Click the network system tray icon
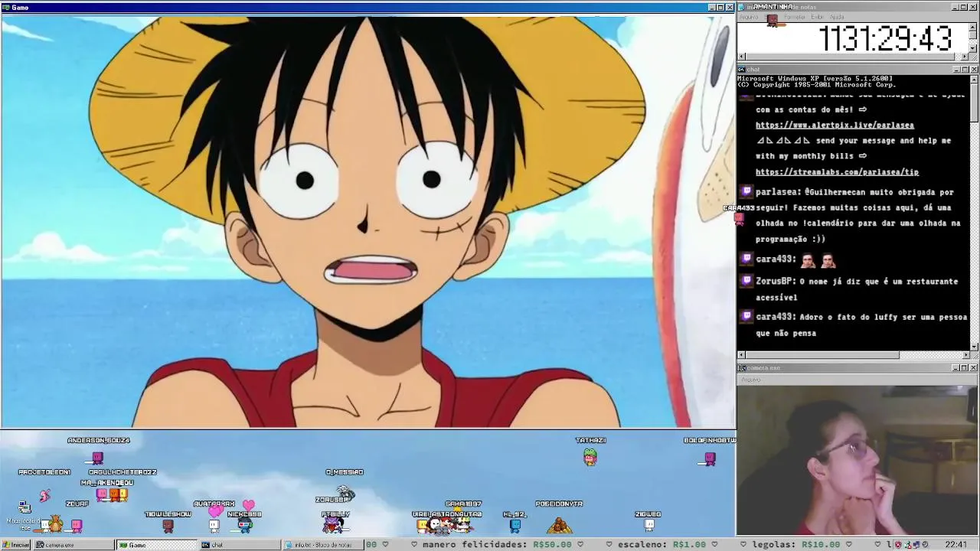980x551 pixels. click(x=917, y=545)
